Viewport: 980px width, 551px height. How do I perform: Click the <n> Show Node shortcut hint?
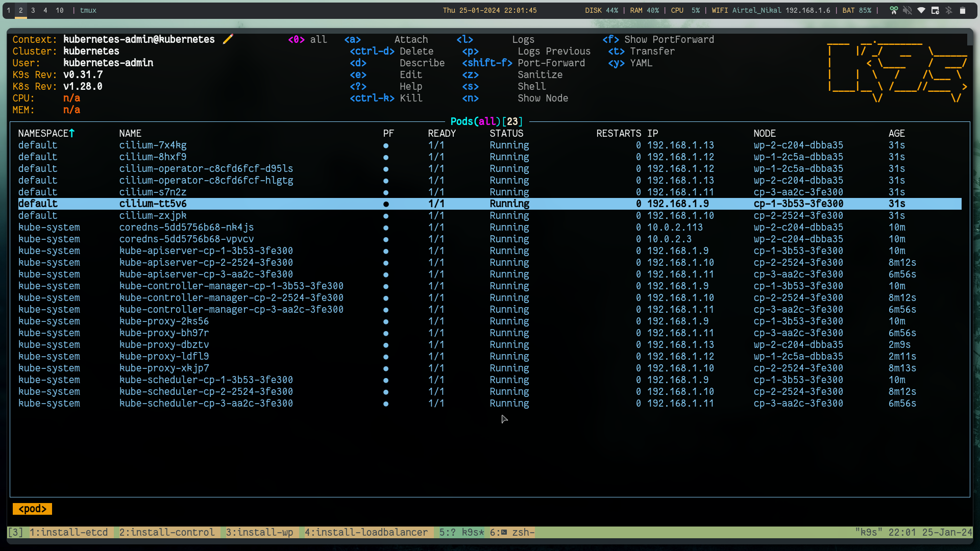coord(515,98)
